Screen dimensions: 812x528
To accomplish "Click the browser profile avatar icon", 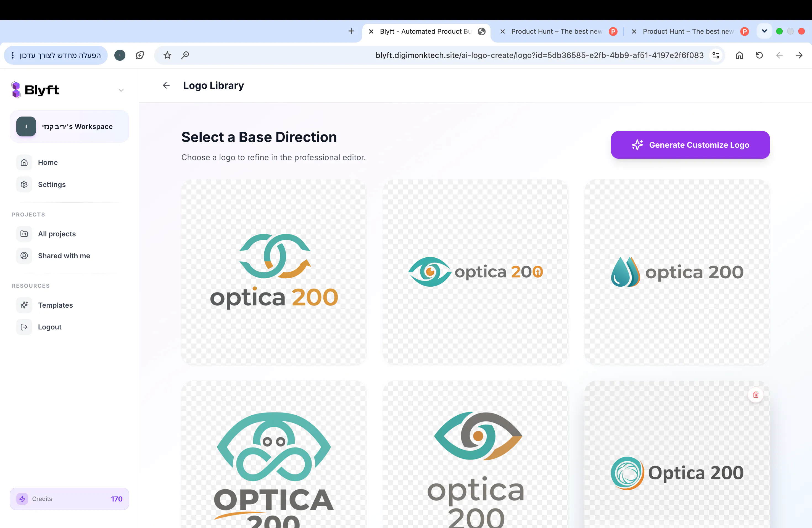I will 120,55.
